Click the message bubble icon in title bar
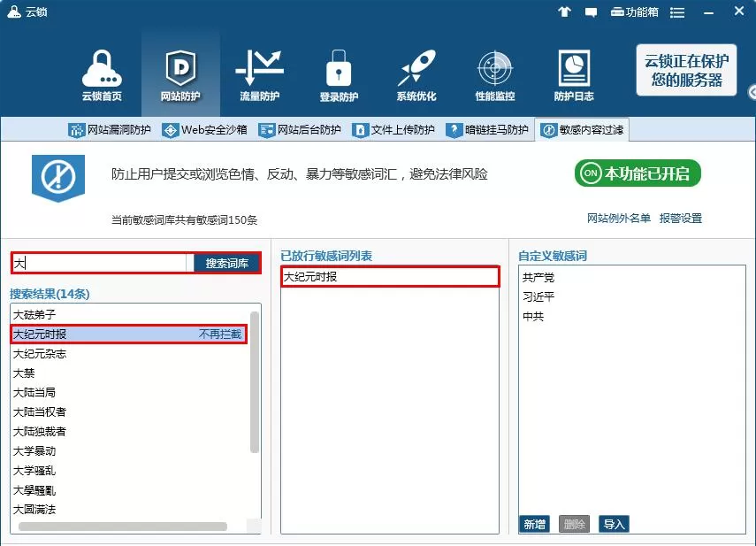Screen dimensions: 756x546 [x=591, y=12]
